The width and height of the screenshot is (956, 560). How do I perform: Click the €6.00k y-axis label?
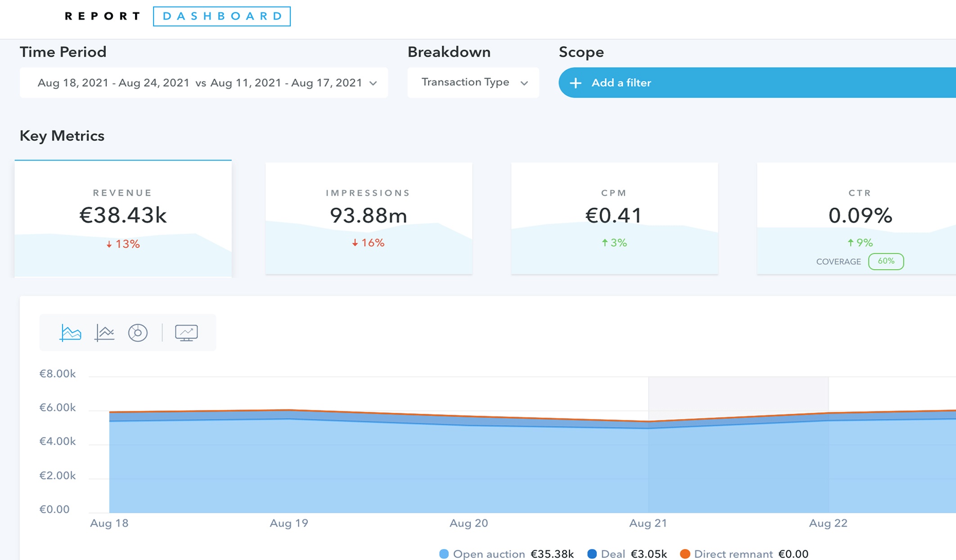tap(58, 407)
